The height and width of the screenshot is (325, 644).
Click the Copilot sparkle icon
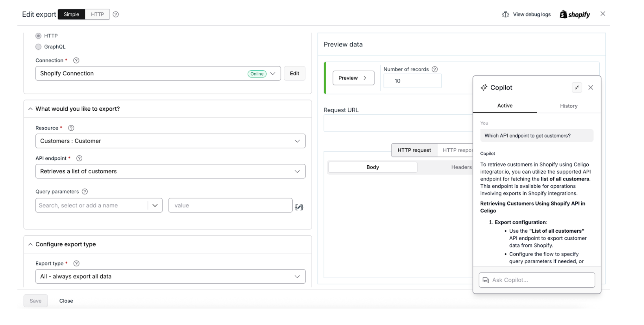[x=484, y=88]
